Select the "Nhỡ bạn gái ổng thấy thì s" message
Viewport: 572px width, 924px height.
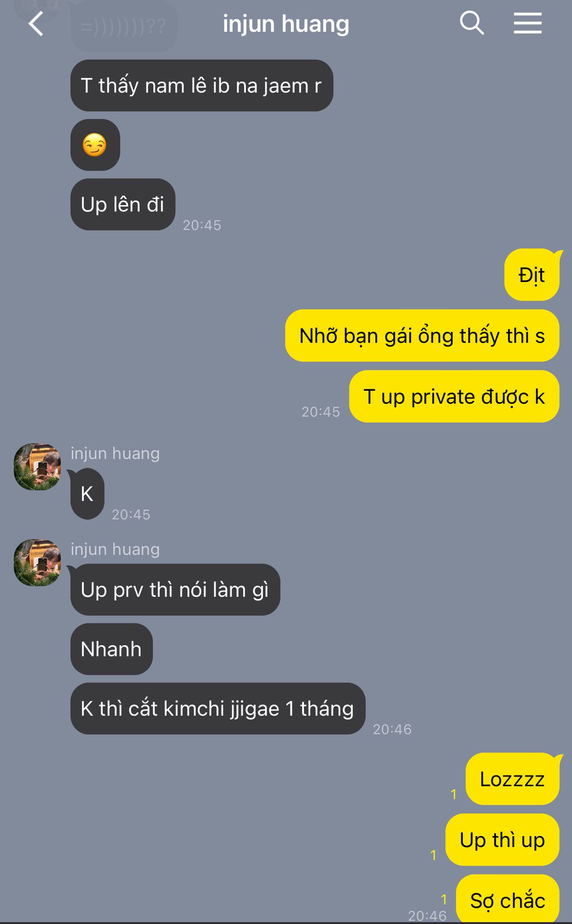[x=422, y=335]
